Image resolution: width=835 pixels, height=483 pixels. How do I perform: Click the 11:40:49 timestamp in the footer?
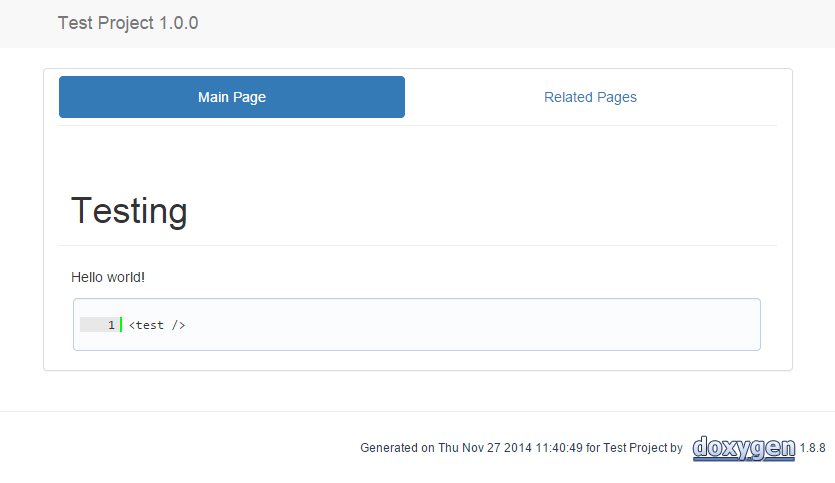click(x=557, y=448)
